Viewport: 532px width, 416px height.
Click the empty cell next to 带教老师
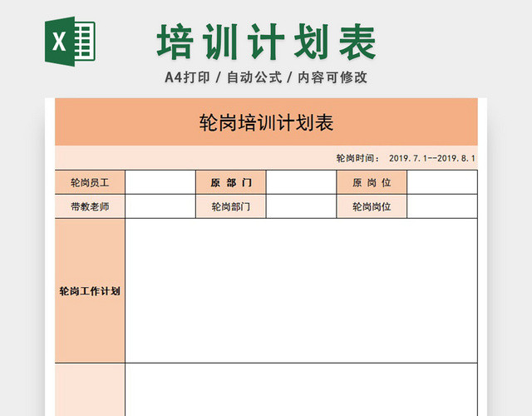160,206
